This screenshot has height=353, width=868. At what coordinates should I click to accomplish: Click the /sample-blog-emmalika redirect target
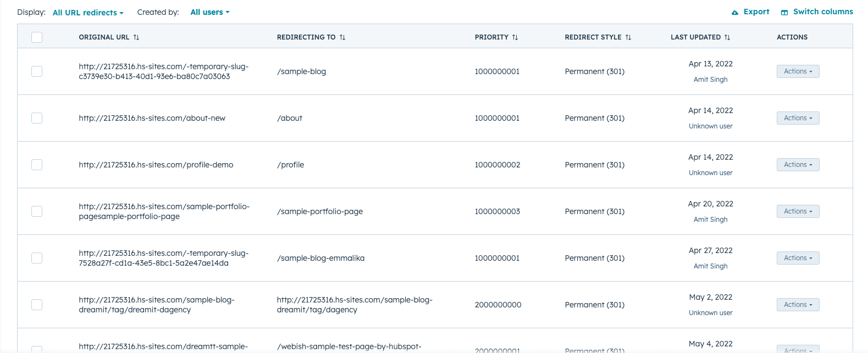(320, 258)
